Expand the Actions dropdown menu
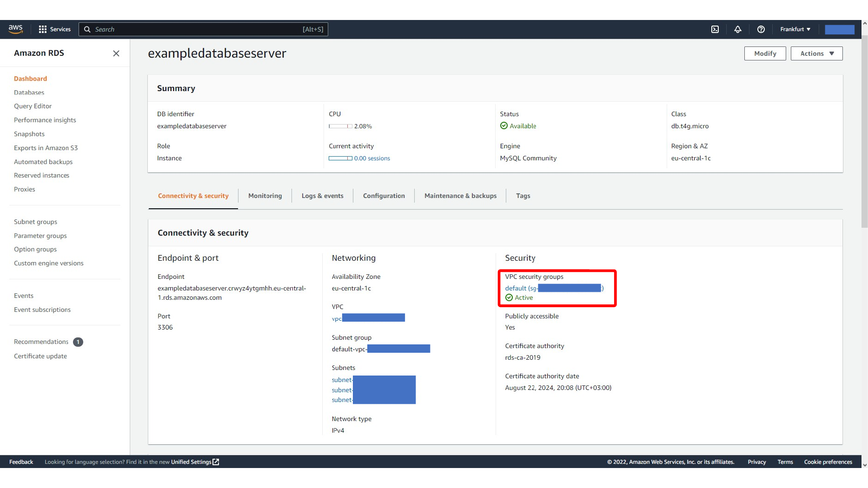This screenshot has width=868, height=488. 817,53
